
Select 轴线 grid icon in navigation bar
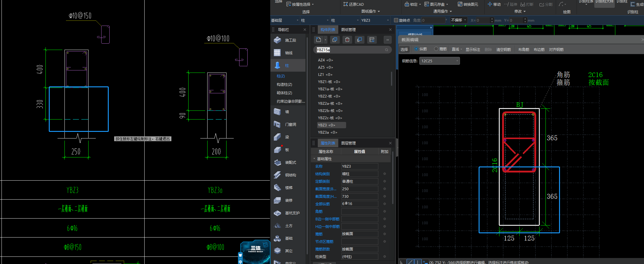coord(277,53)
